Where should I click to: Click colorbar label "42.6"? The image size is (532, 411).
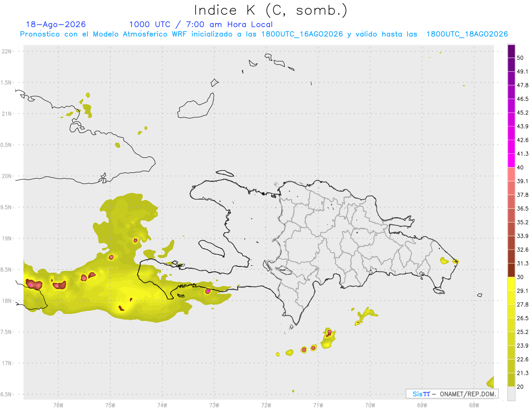click(x=523, y=140)
